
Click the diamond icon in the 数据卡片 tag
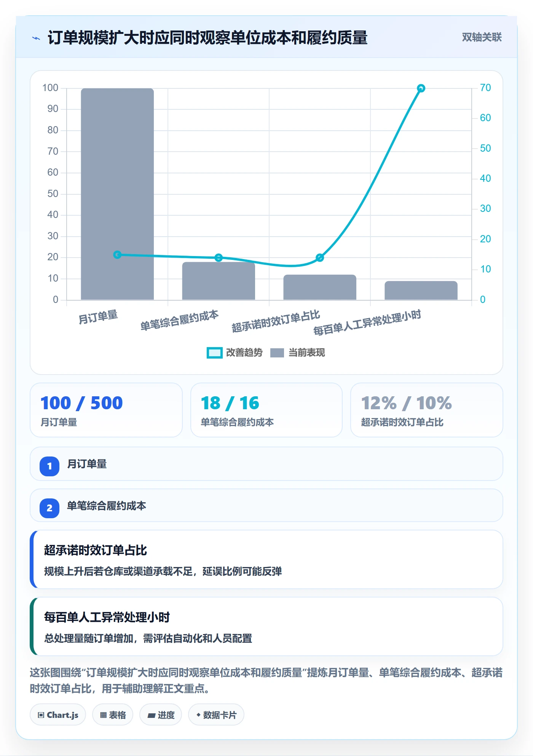click(x=198, y=715)
